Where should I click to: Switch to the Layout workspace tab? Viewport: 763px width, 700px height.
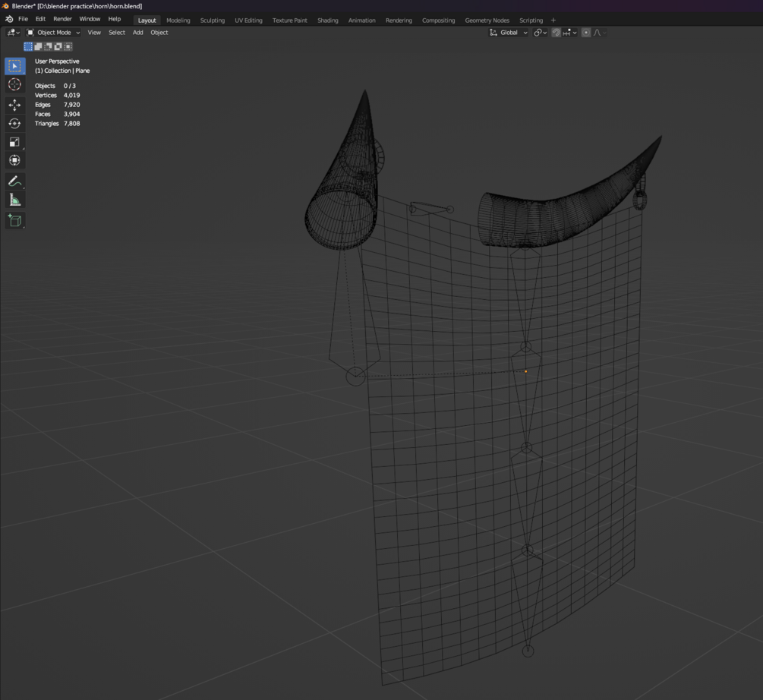(x=147, y=20)
